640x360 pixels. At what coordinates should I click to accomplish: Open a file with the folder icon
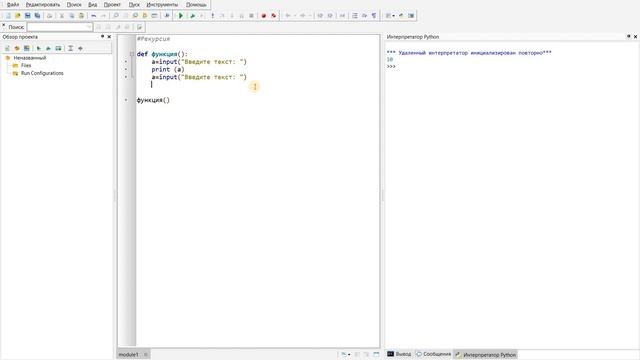coord(18,16)
